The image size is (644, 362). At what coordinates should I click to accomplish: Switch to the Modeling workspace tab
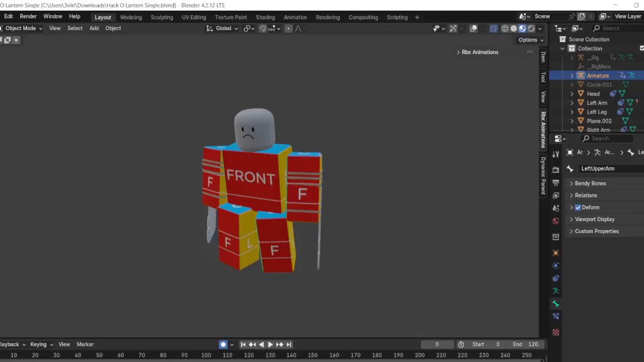point(131,17)
